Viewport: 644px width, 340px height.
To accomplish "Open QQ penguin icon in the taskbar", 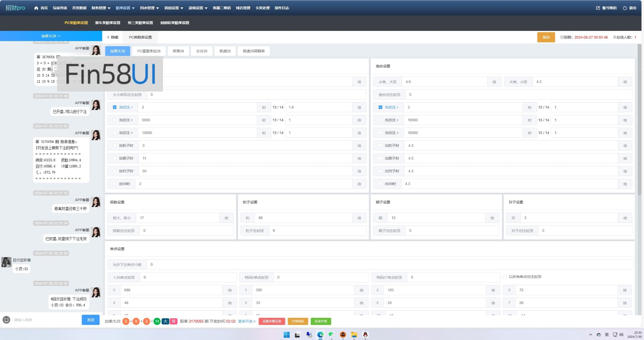I will tap(365, 335).
